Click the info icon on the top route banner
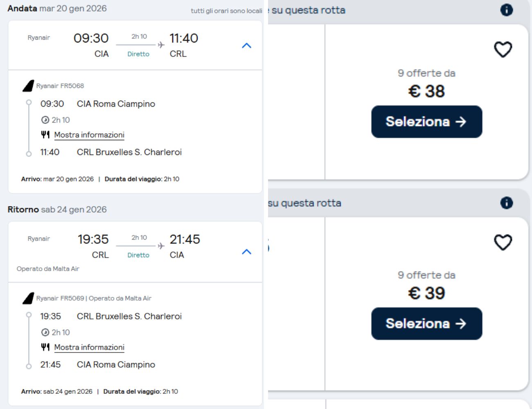Screen dimensions: 532x409 (x=507, y=10)
